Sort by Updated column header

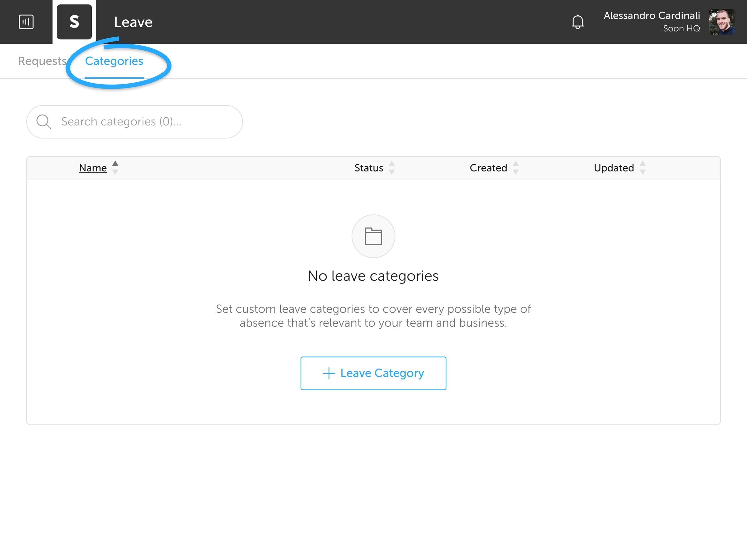click(x=614, y=168)
